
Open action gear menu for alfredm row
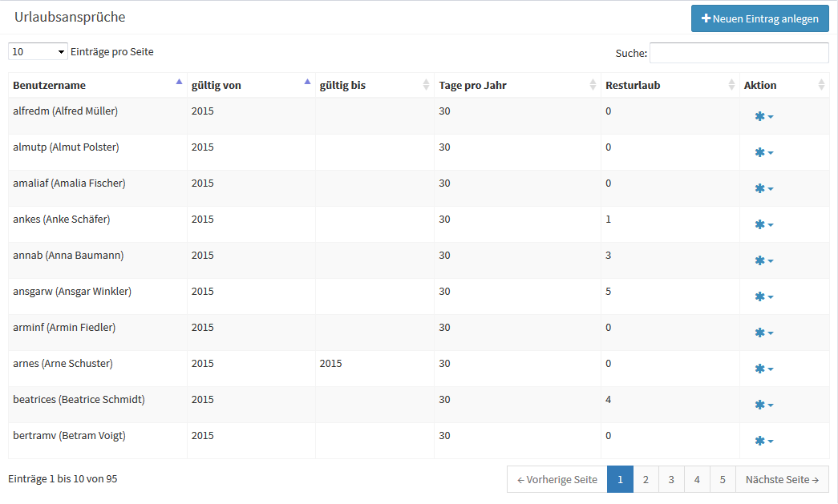(763, 117)
